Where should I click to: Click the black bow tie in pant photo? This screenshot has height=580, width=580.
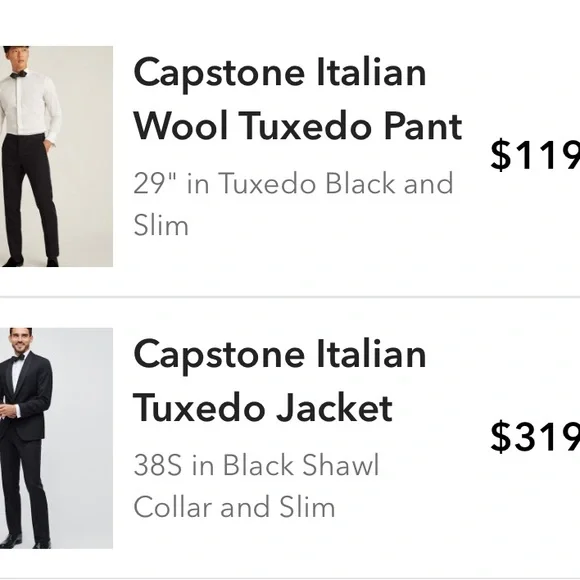tap(18, 74)
